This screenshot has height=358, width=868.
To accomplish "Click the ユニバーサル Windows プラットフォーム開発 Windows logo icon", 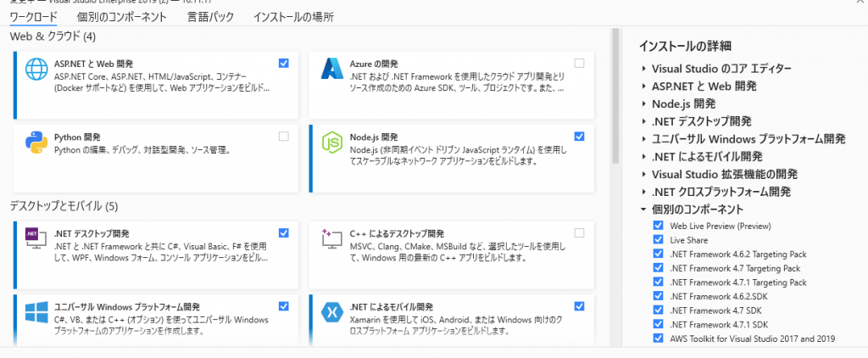I will 36,310.
